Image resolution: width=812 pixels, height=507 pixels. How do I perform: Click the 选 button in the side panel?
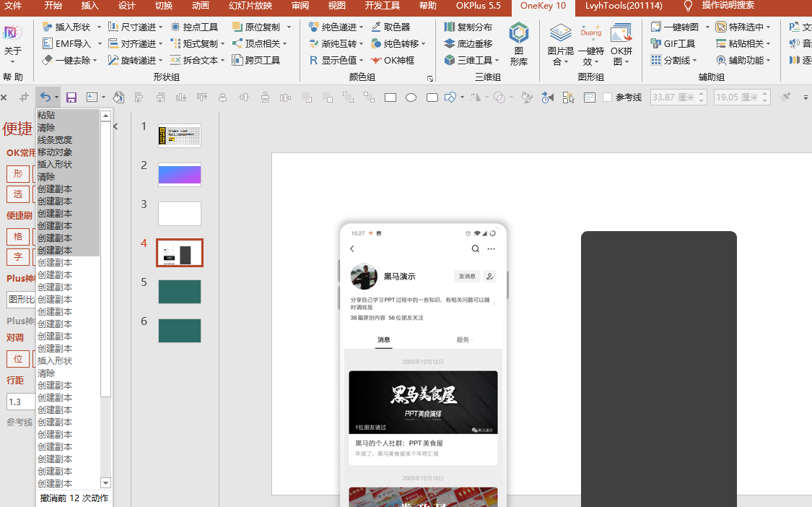click(x=18, y=194)
